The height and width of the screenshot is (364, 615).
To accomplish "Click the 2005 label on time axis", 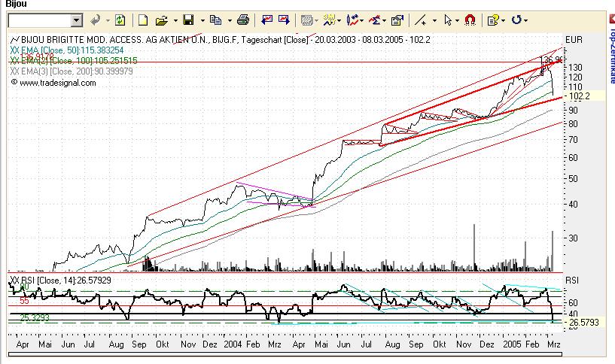I will (512, 344).
